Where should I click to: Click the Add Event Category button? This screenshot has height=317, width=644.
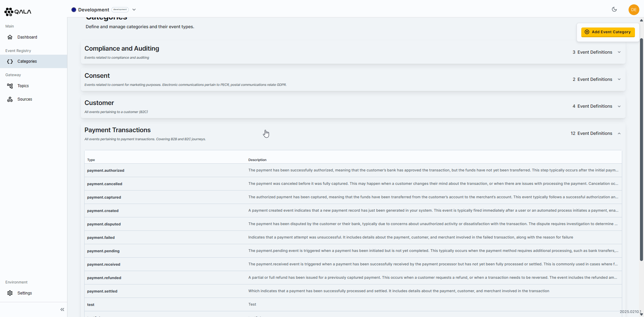tap(608, 32)
